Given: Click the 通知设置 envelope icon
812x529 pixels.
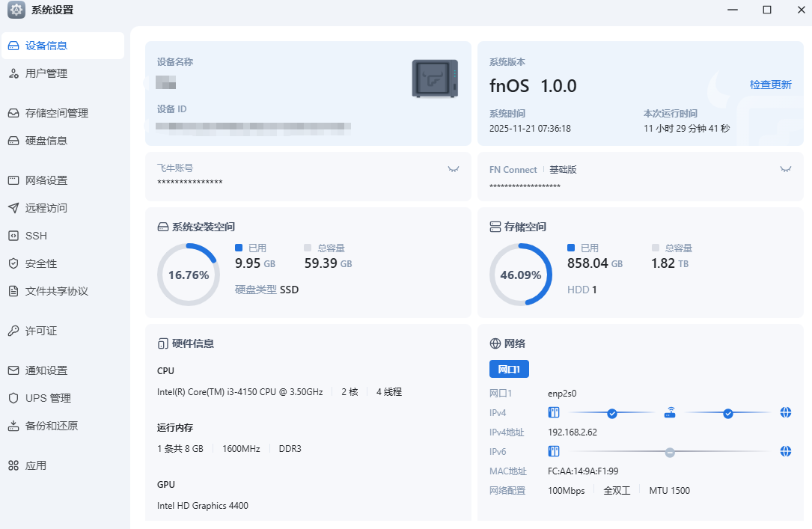Looking at the screenshot, I should point(13,370).
